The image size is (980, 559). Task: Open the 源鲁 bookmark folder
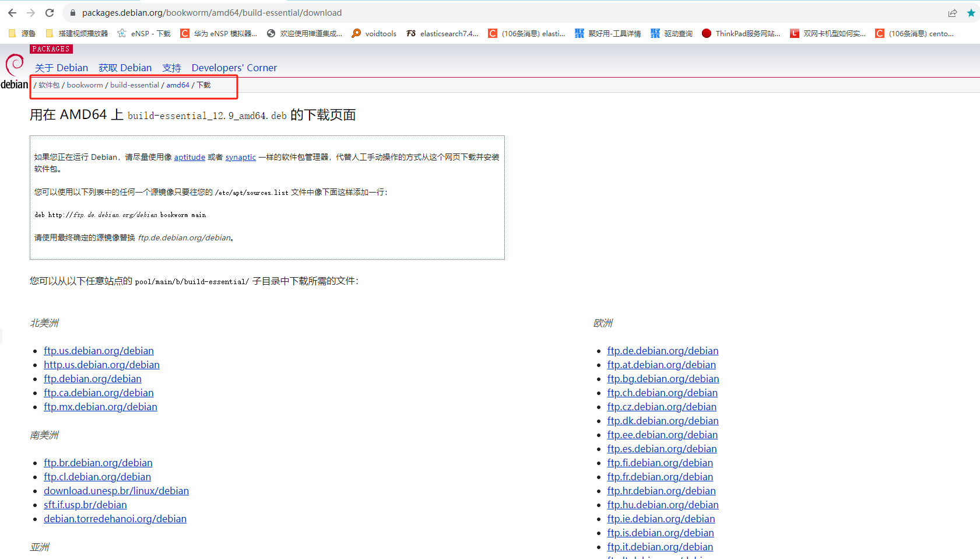coord(22,33)
